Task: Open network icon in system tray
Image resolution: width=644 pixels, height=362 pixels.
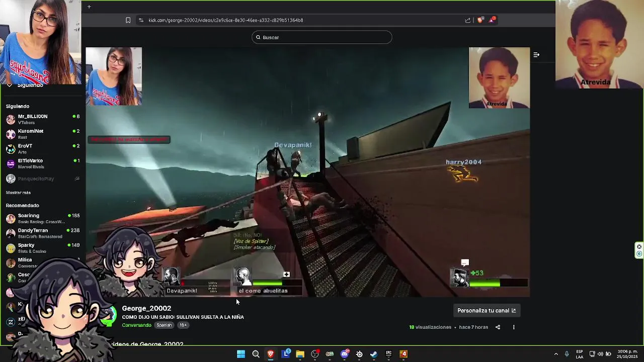Action: (592, 354)
